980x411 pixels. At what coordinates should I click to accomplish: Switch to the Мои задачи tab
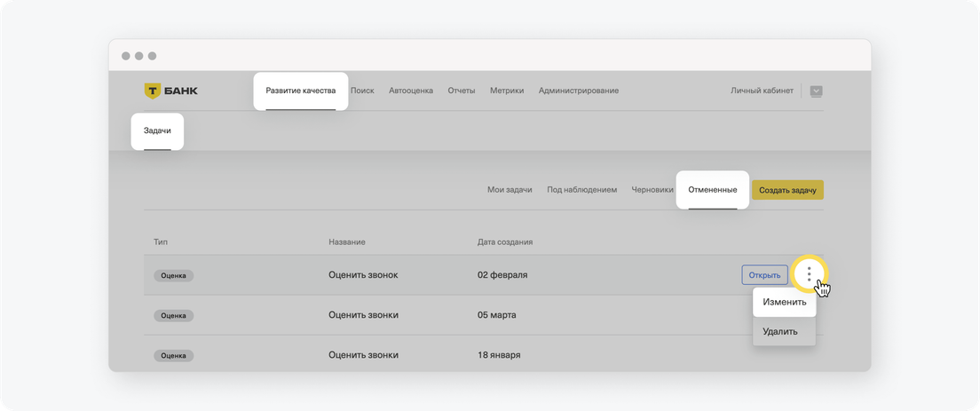pyautogui.click(x=510, y=190)
